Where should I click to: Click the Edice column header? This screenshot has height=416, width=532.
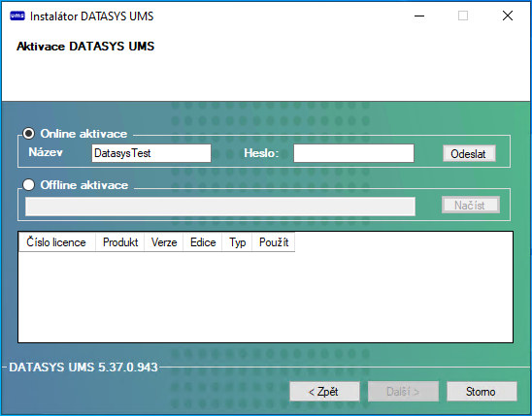(203, 242)
